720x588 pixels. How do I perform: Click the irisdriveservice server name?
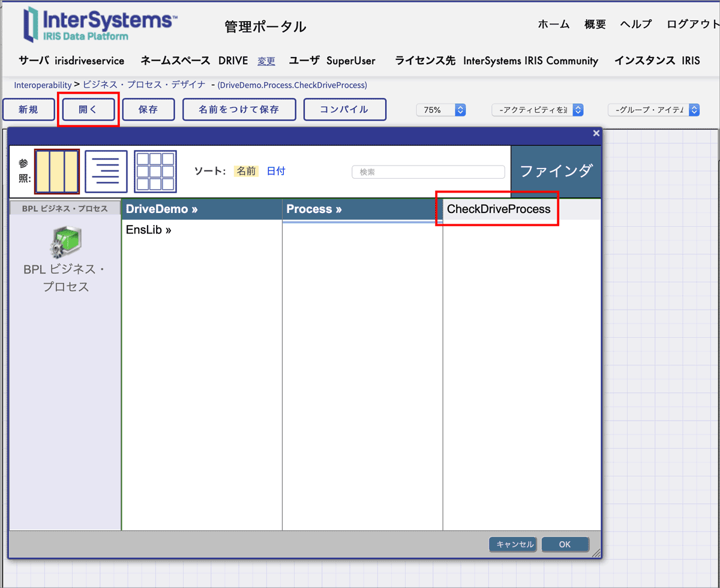(89, 61)
